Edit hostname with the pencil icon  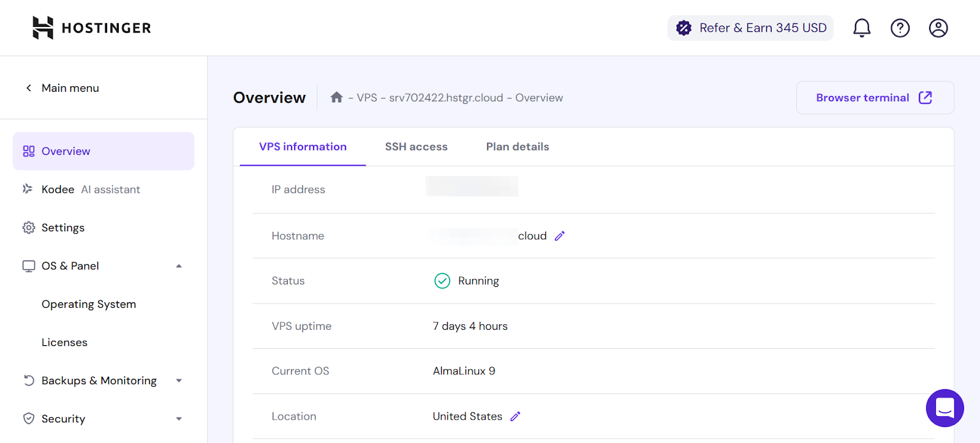click(560, 236)
